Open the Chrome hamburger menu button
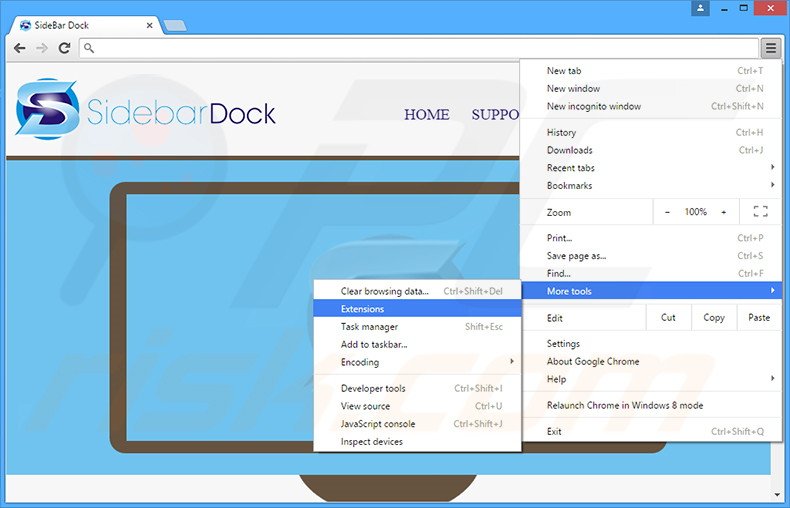Viewport: 790px width, 508px height. point(770,48)
